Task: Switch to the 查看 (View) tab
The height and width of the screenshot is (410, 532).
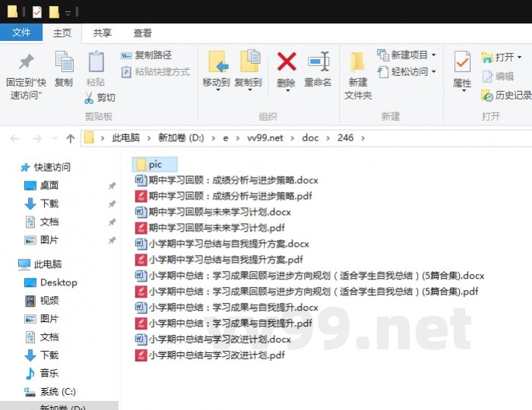Action: 143,33
